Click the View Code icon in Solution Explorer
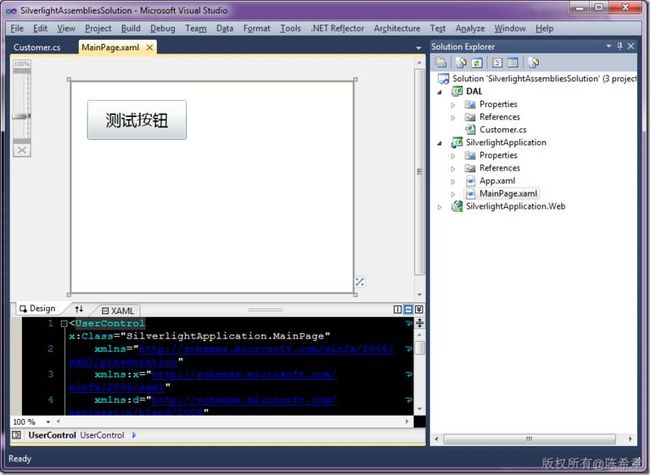650x475 pixels. click(x=497, y=63)
